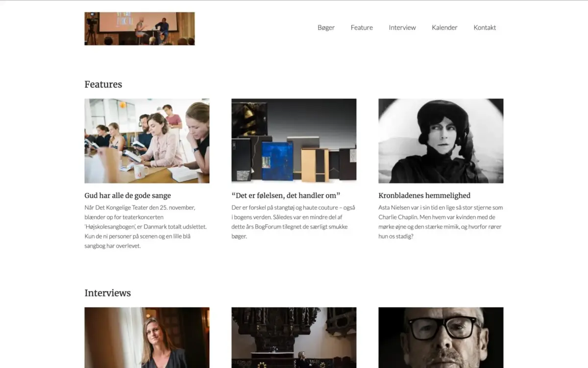Open the Kronbladenes hemmelighed article title
The image size is (588, 368).
click(x=424, y=195)
